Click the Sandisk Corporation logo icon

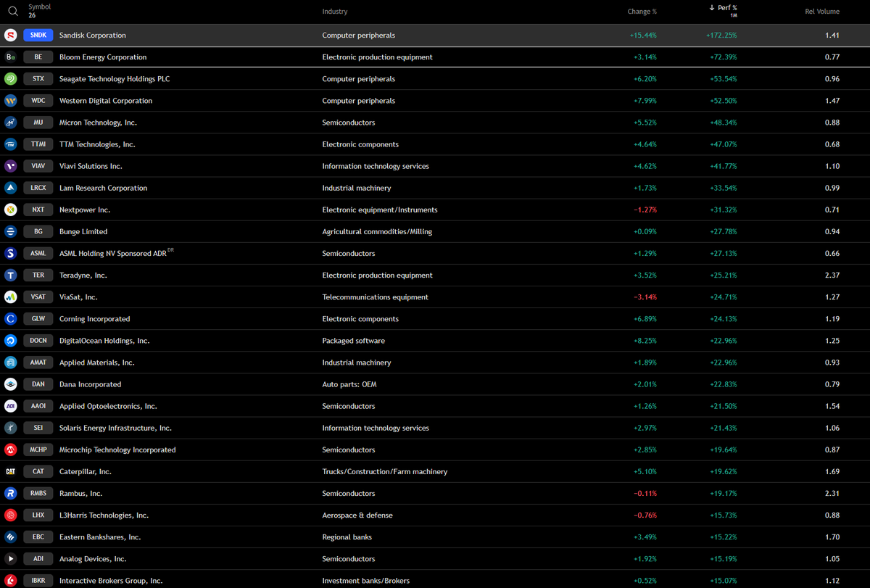pos(10,35)
